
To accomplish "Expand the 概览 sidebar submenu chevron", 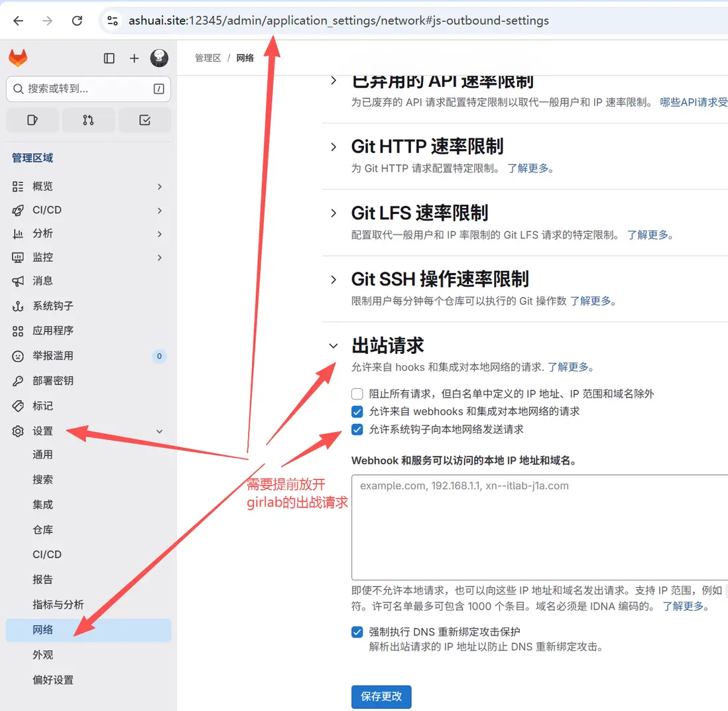I will pyautogui.click(x=159, y=187).
